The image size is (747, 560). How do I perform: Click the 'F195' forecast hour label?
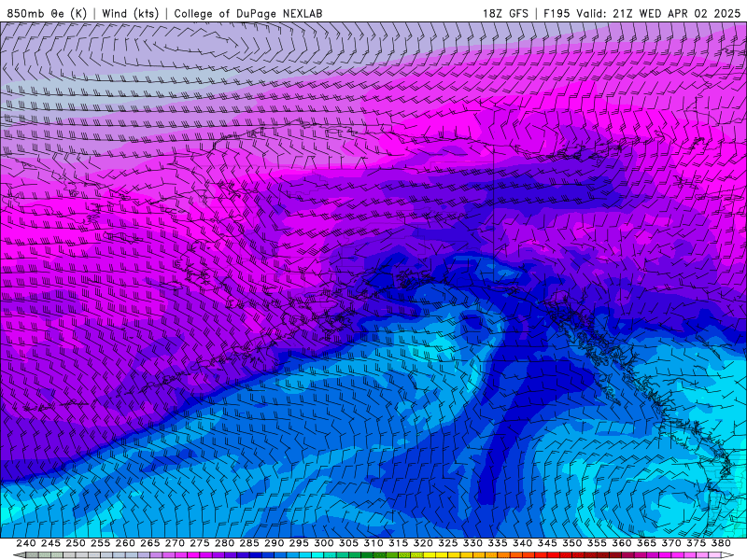tap(557, 13)
